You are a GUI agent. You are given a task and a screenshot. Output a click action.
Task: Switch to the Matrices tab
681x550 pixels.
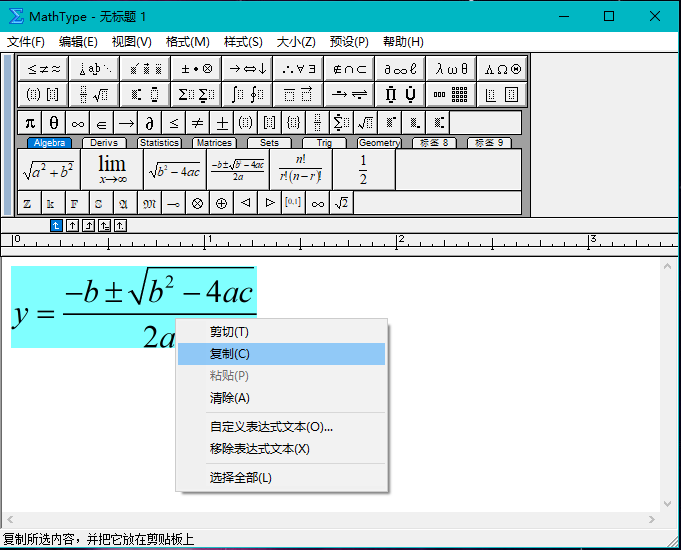click(x=214, y=143)
